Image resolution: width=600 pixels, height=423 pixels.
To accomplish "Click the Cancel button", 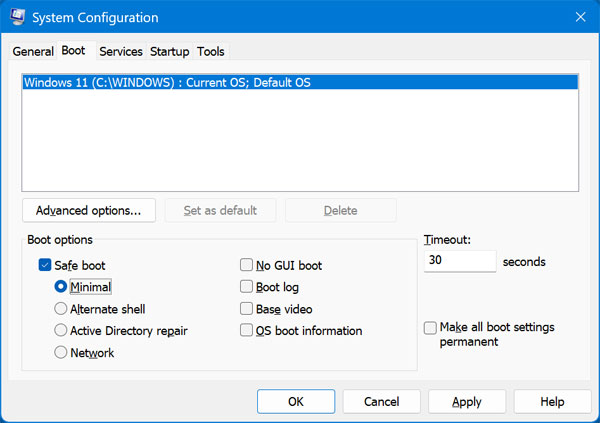I will coord(382,402).
